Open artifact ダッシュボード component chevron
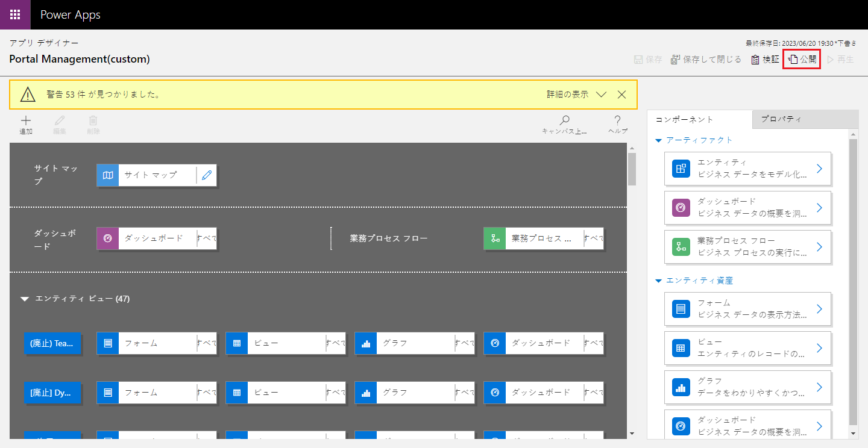This screenshot has width=868, height=448. click(x=819, y=208)
